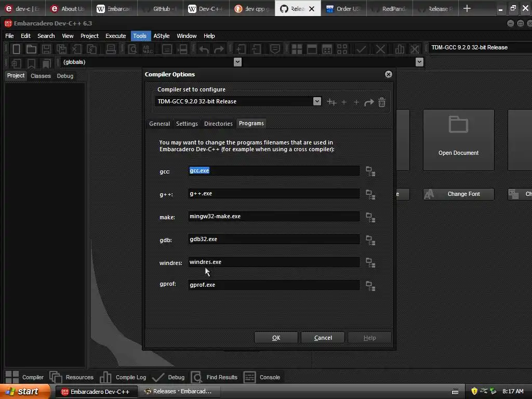532x399 pixels.
Task: Open the Execute menu
Action: point(115,36)
